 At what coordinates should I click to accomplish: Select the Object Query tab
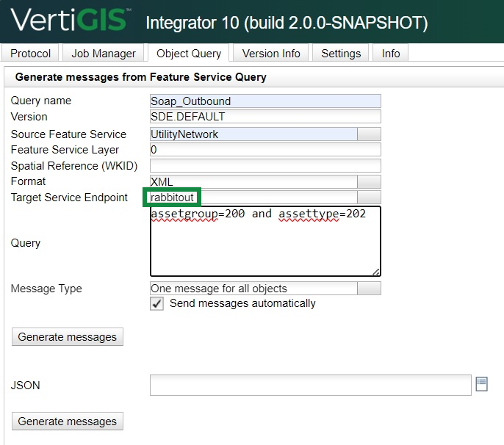[189, 53]
